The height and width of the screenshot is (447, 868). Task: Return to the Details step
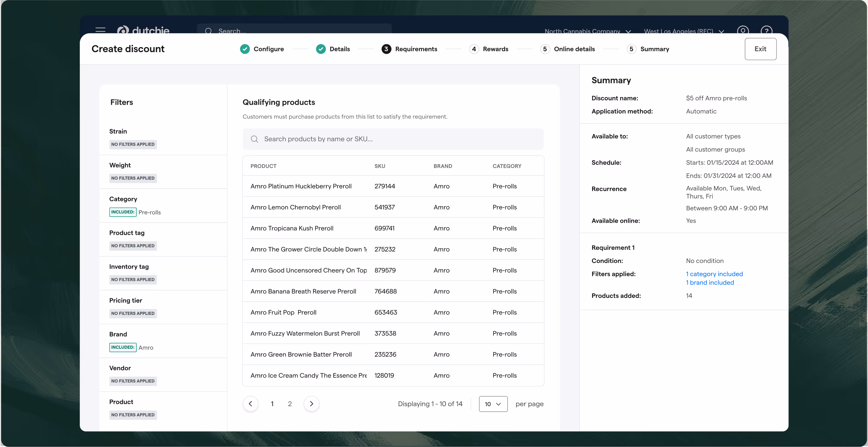(x=339, y=49)
